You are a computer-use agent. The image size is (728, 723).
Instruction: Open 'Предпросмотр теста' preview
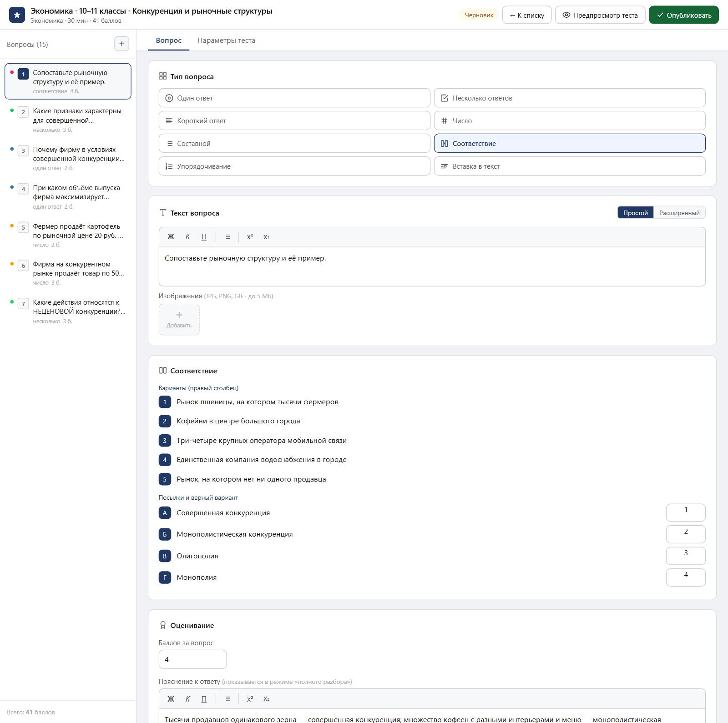(600, 15)
